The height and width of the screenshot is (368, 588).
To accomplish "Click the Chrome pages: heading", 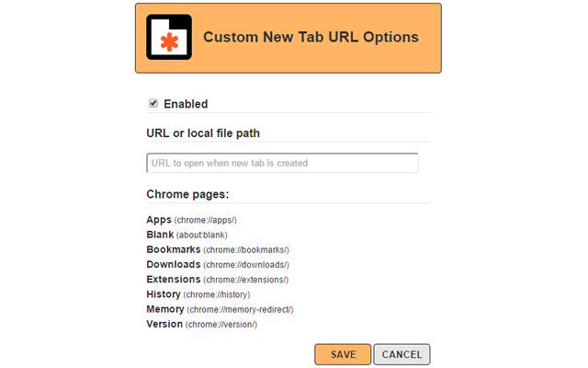I will [187, 194].
